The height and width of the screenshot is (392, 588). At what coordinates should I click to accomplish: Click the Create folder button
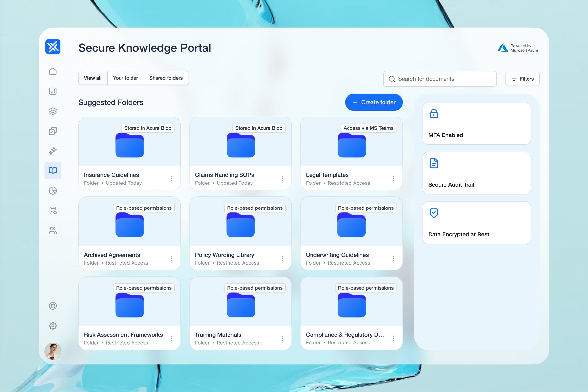[373, 102]
